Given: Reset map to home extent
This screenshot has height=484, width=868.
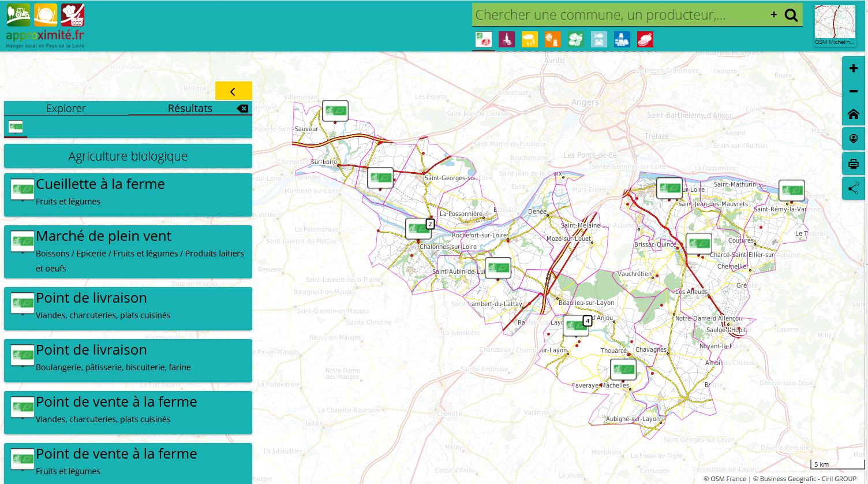Looking at the screenshot, I should (854, 114).
